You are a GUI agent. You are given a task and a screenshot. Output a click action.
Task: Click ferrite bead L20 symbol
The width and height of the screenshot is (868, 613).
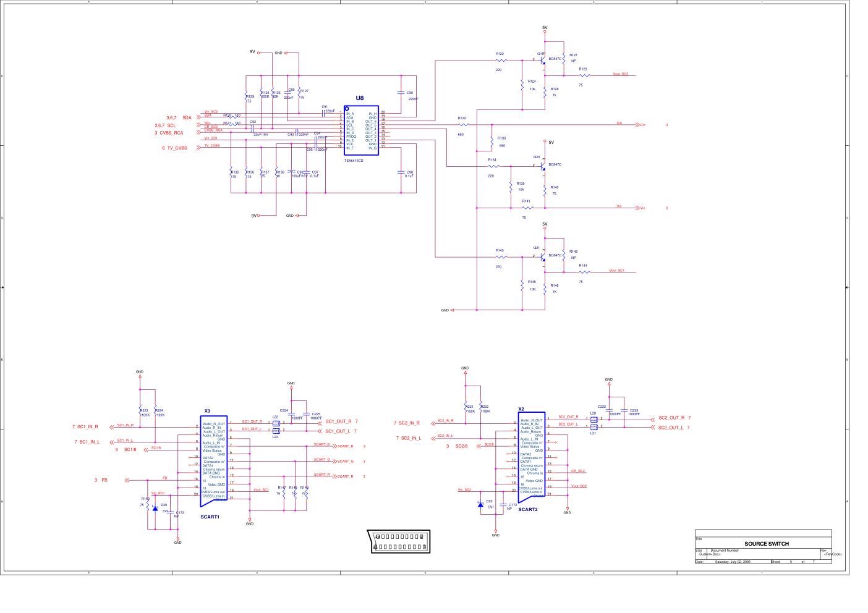pos(594,420)
